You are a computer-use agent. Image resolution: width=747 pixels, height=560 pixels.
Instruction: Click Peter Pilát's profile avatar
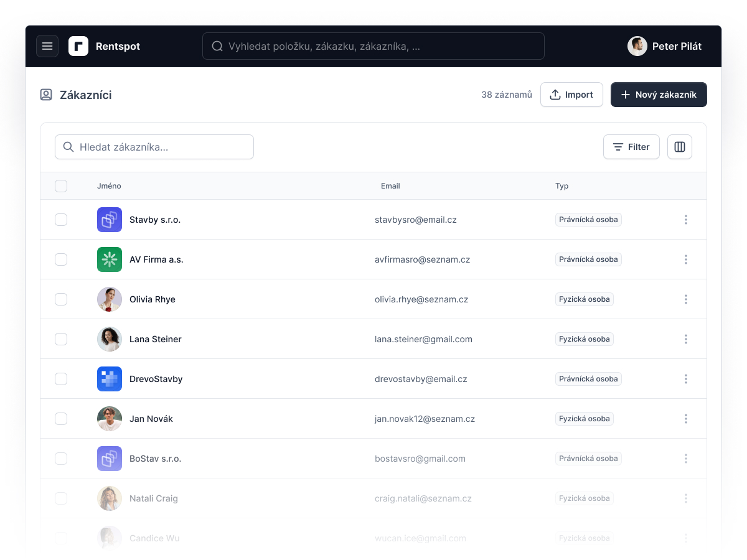pos(637,46)
